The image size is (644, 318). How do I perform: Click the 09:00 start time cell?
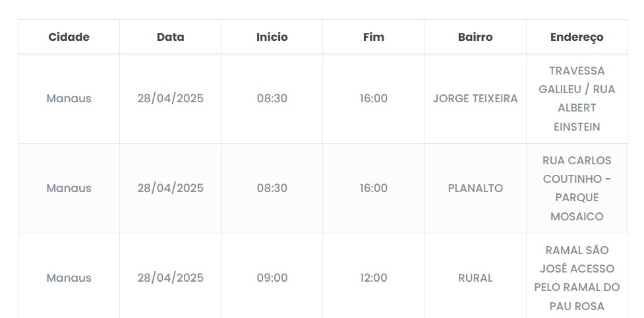pos(272,278)
